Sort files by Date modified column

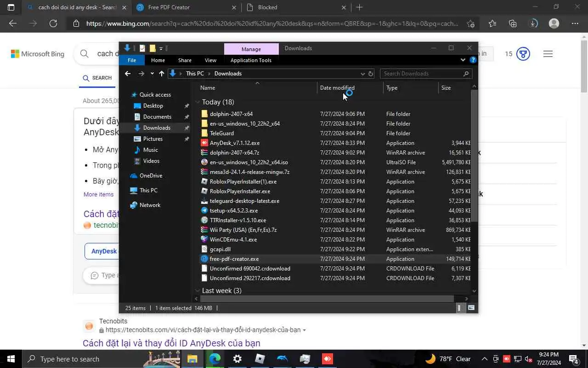click(x=350, y=88)
